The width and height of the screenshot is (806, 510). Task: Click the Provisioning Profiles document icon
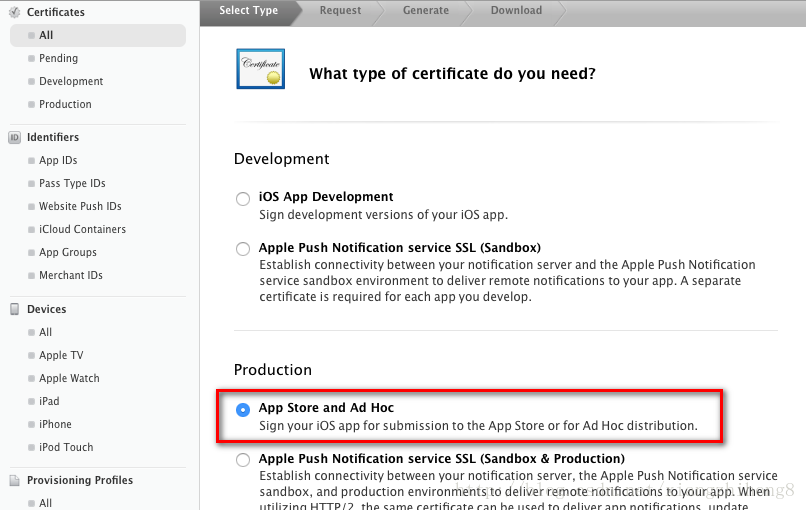(x=14, y=480)
